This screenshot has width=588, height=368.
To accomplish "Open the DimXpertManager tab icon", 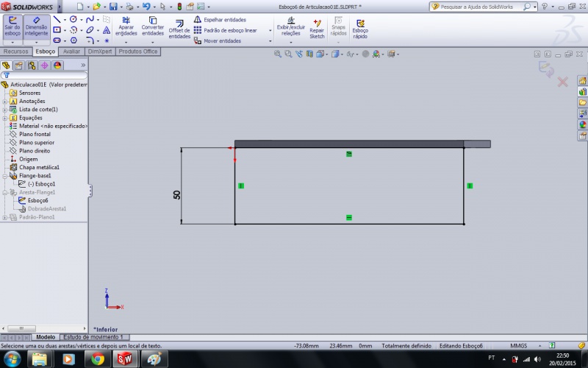I will 44,66.
